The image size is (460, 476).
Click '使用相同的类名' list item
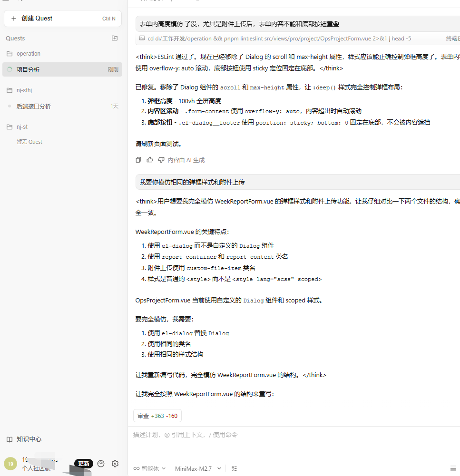(x=169, y=344)
